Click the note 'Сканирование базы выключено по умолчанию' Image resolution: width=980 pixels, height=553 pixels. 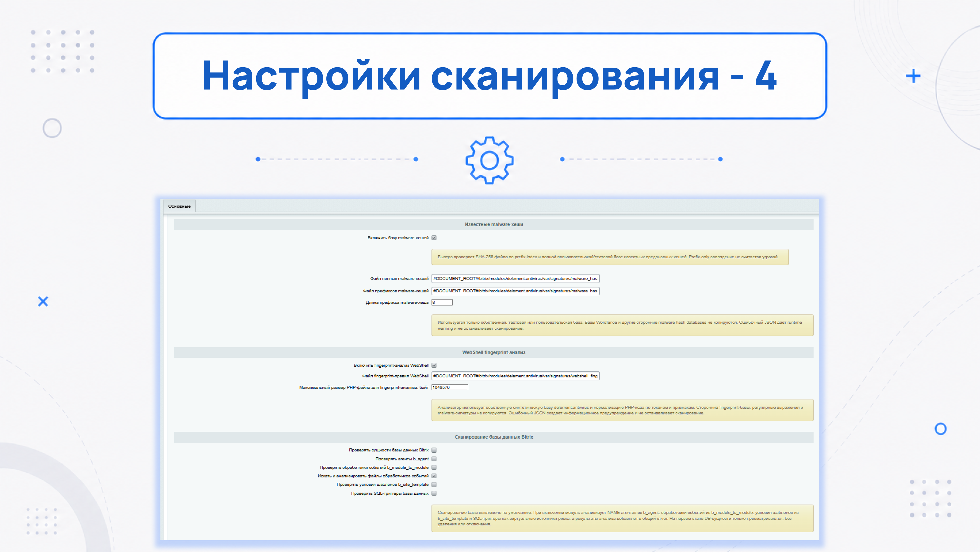click(622, 518)
